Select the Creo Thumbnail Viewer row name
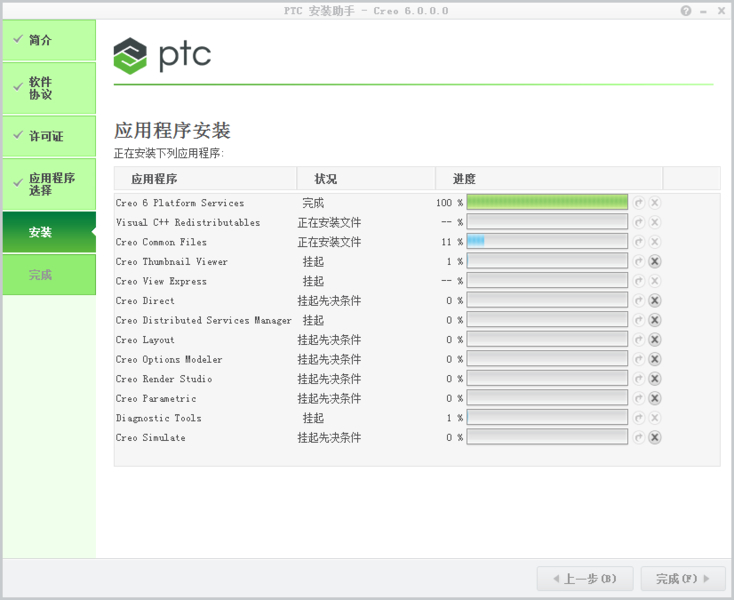 point(172,262)
